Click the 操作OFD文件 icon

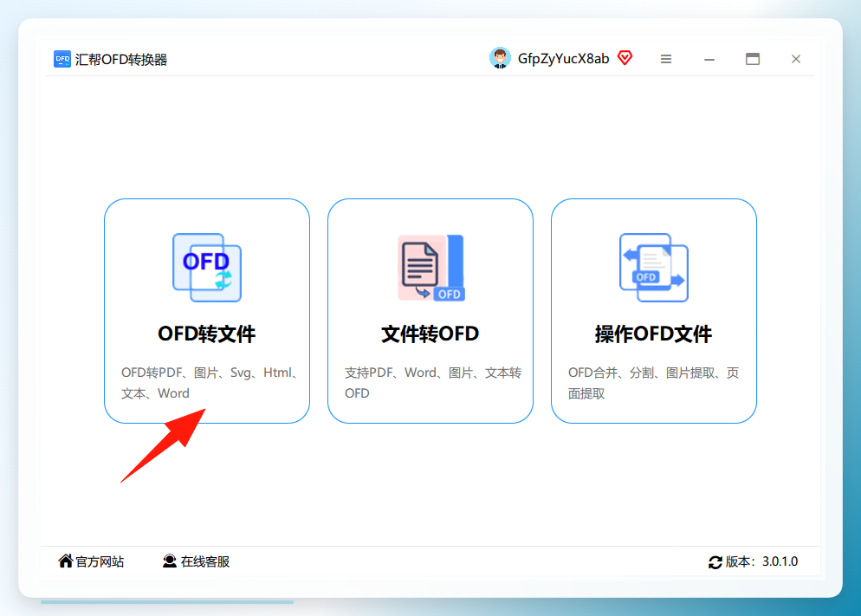point(653,268)
